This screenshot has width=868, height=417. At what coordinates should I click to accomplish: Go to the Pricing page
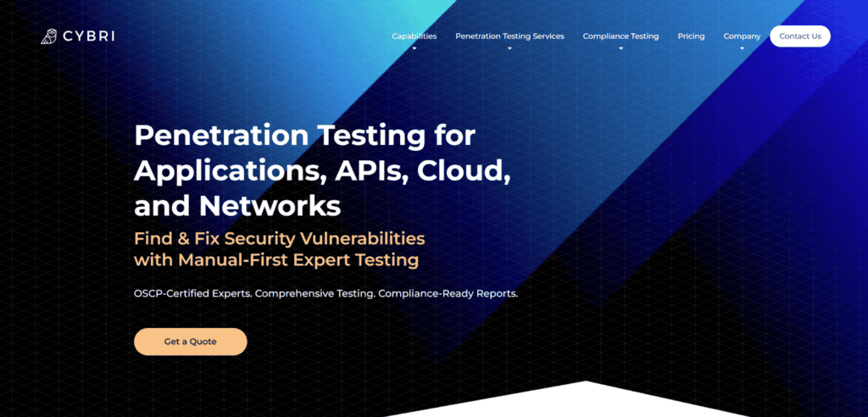pyautogui.click(x=691, y=36)
